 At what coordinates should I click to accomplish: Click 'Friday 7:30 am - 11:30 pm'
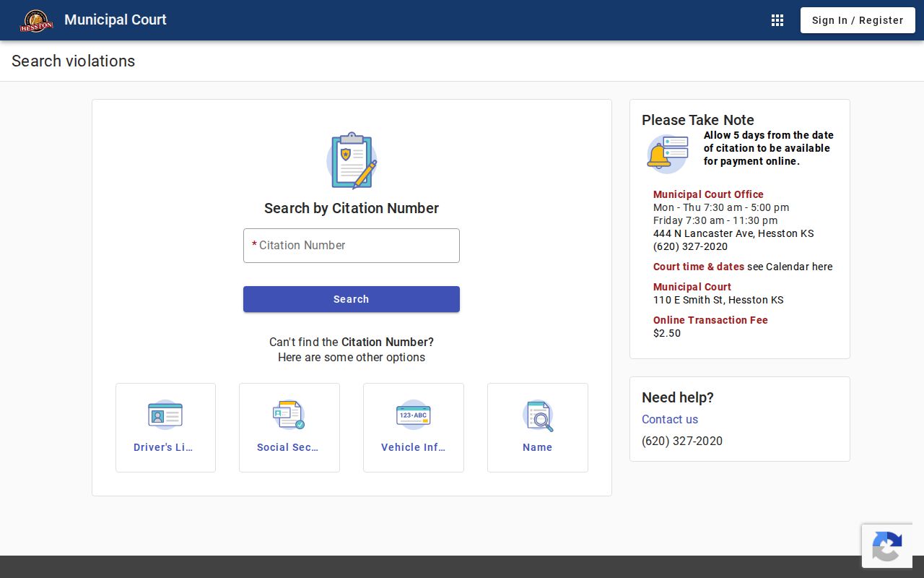[x=715, y=220]
